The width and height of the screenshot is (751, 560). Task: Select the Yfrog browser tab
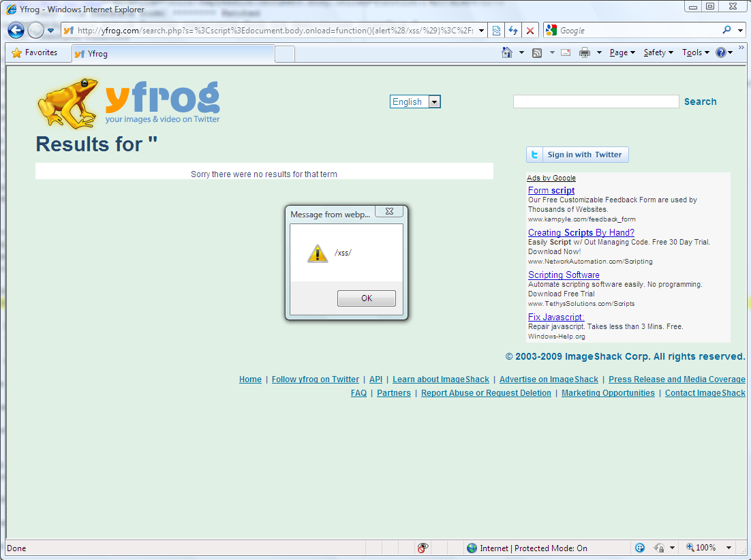pyautogui.click(x=173, y=54)
